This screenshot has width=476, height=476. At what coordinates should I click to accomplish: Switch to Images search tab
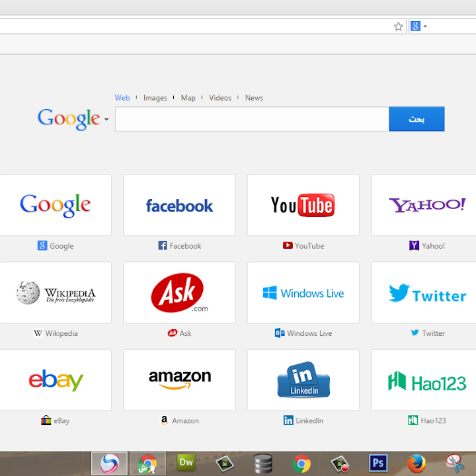(x=155, y=98)
